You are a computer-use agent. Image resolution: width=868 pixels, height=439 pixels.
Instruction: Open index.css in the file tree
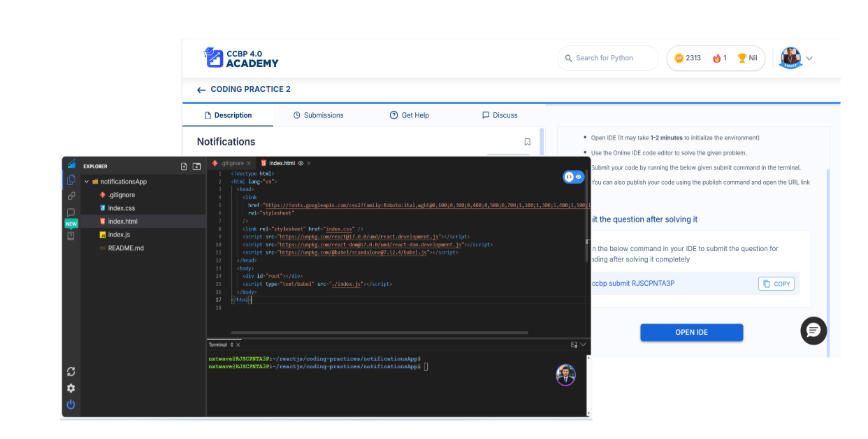point(143,208)
